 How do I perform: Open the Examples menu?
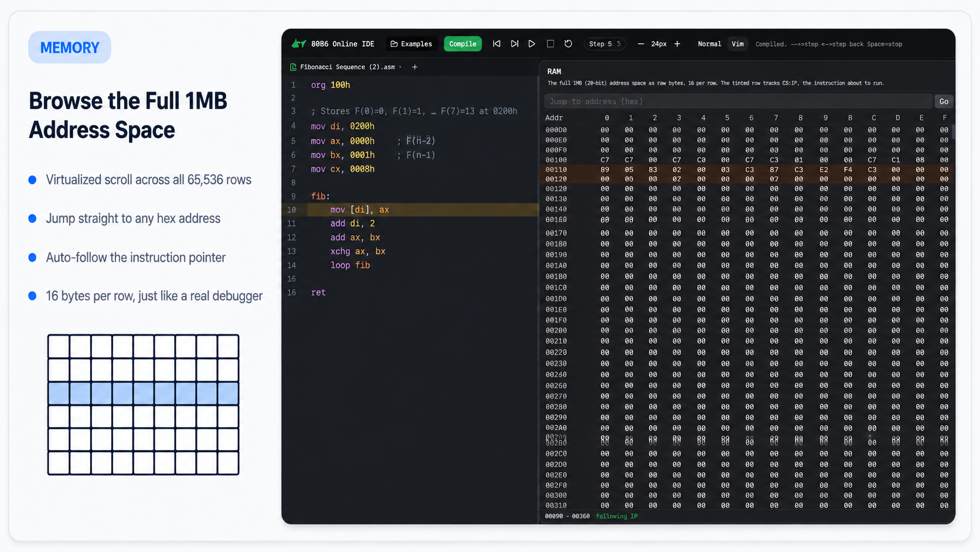411,44
